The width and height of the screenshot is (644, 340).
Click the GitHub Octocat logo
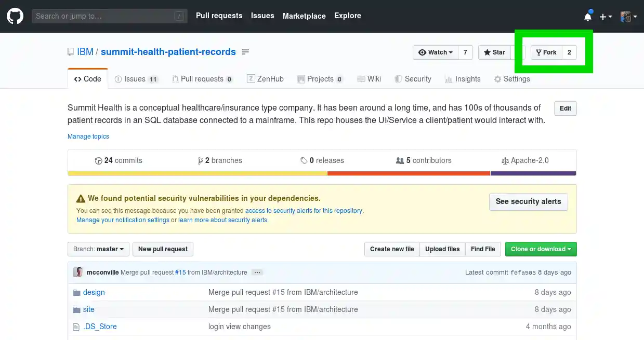click(x=15, y=16)
